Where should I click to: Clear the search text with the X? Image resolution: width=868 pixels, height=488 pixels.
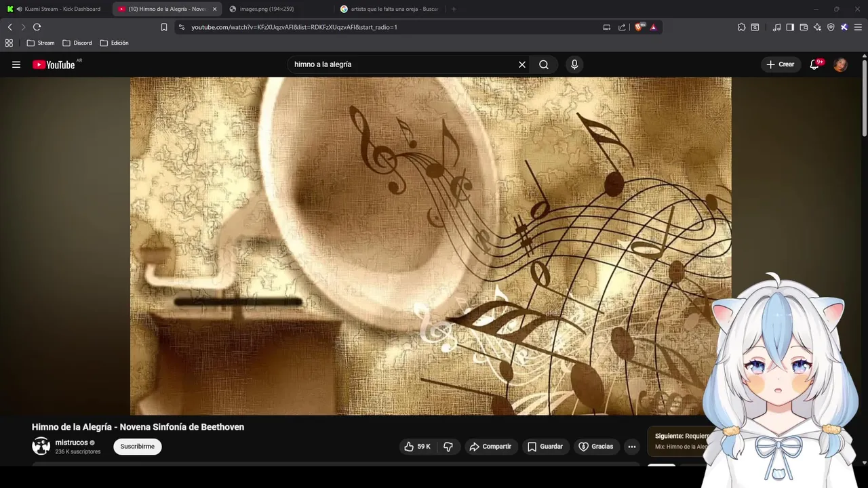click(x=522, y=64)
